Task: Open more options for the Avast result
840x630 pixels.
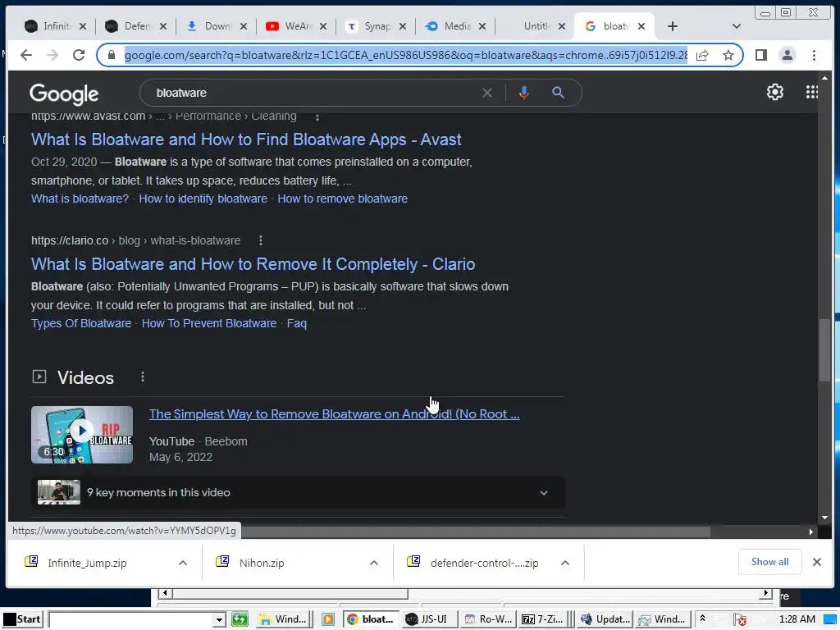Action: pos(317,116)
